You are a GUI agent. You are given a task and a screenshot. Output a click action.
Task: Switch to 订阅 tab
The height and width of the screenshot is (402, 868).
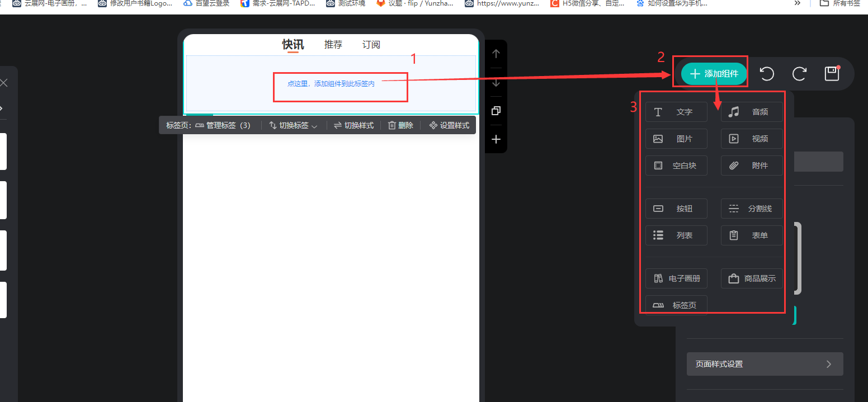click(x=371, y=45)
